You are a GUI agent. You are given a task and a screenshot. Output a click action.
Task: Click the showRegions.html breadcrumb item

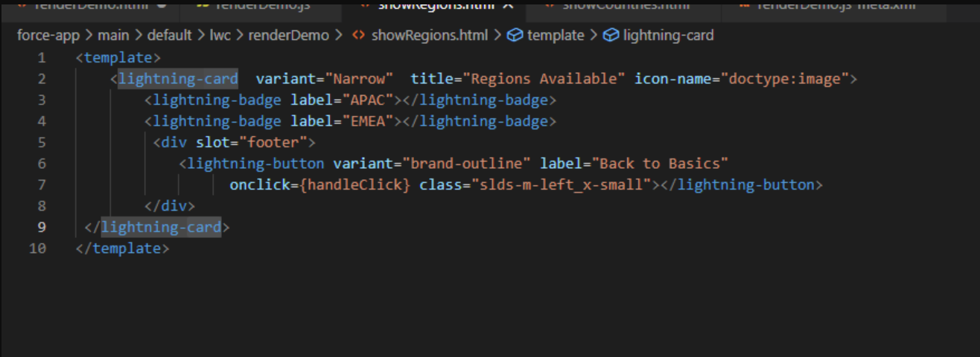429,35
